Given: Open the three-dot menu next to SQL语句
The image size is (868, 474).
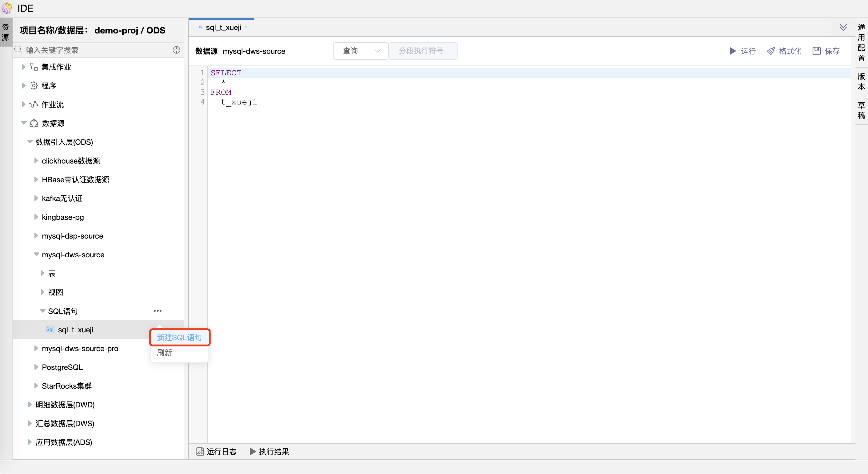Looking at the screenshot, I should click(x=158, y=310).
